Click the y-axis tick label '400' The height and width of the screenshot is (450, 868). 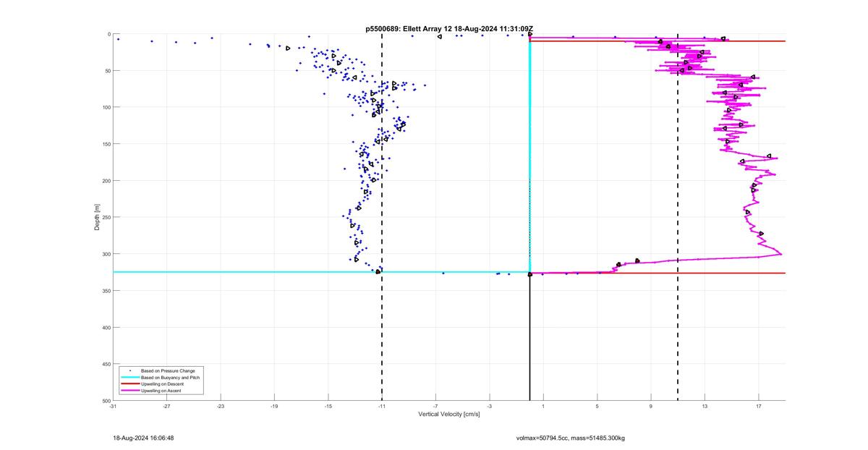point(106,328)
